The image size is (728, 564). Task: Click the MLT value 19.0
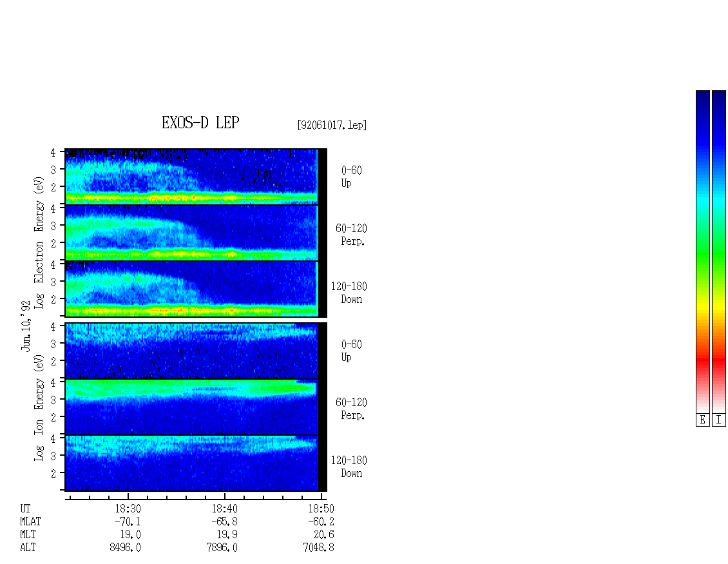132,535
